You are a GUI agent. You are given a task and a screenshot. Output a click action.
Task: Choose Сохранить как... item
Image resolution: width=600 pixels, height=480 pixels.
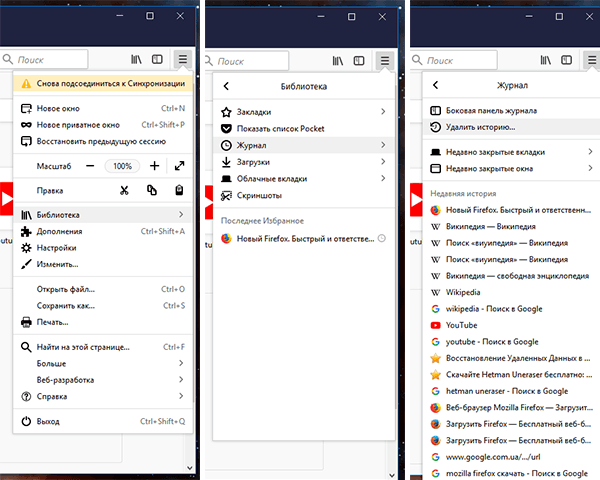point(103,305)
